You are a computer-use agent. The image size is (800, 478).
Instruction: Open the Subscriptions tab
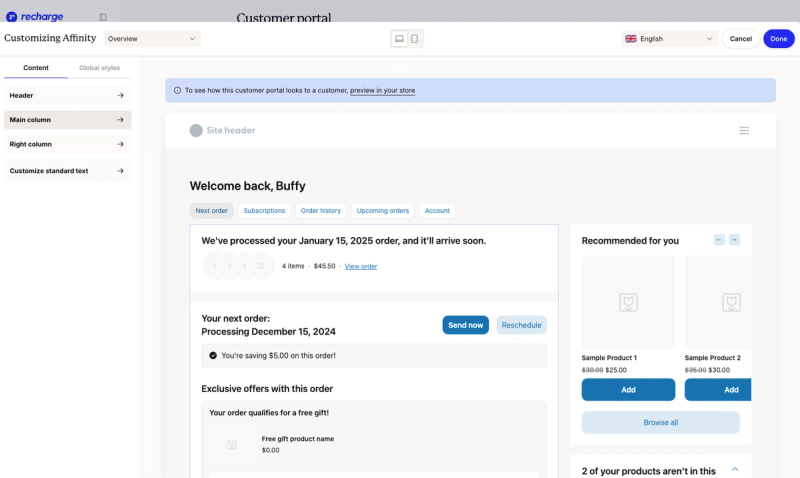[264, 211]
